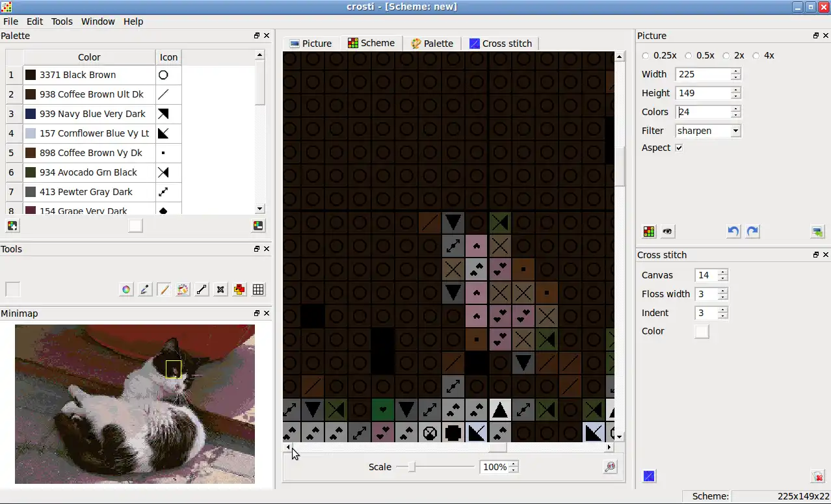
Task: Select the line stitch tool
Action: click(x=202, y=289)
